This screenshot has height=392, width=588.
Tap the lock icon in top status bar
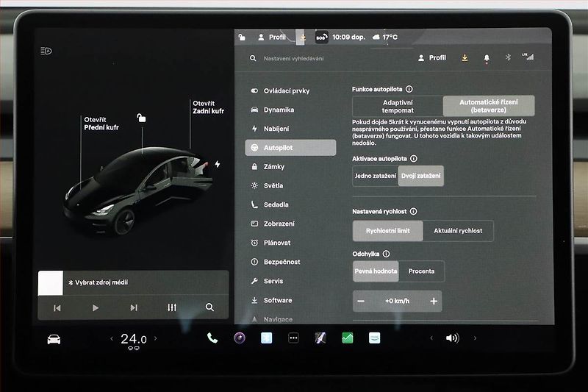(242, 37)
